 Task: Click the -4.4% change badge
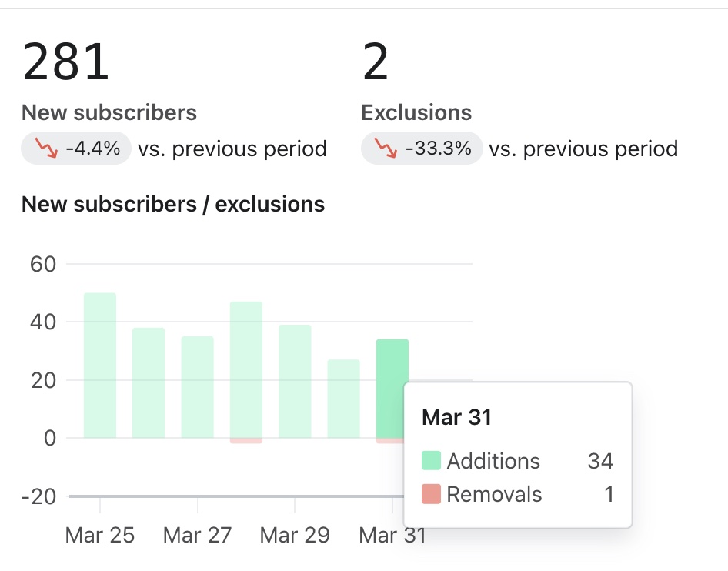tap(76, 148)
